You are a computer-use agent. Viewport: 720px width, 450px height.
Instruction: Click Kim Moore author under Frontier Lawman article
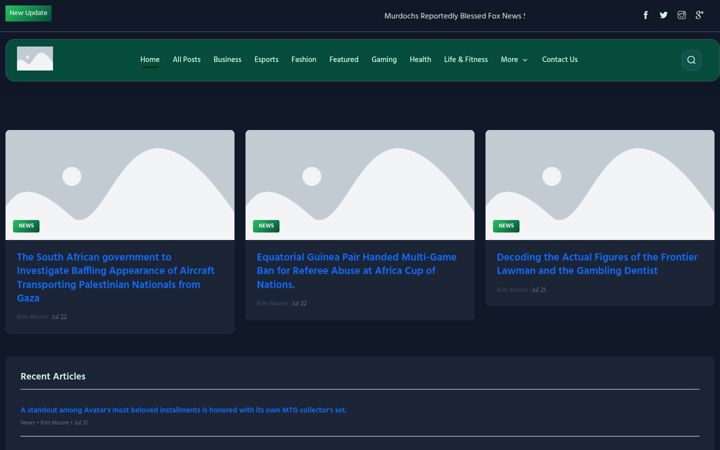pos(512,290)
